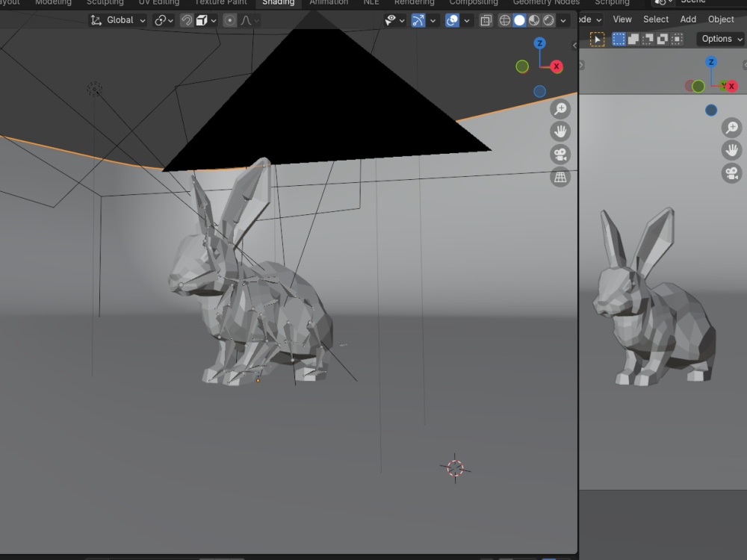The width and height of the screenshot is (747, 560).
Task: Click the move view hand icon
Action: tap(560, 131)
